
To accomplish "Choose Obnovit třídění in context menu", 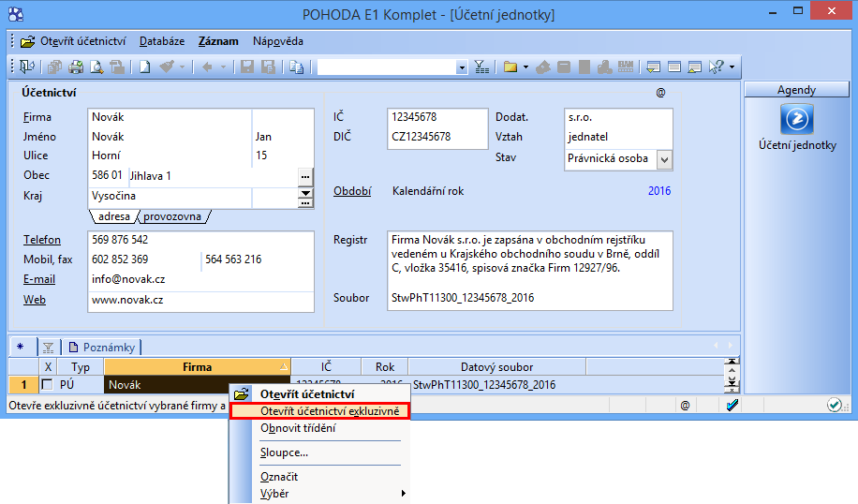I will point(319,428).
